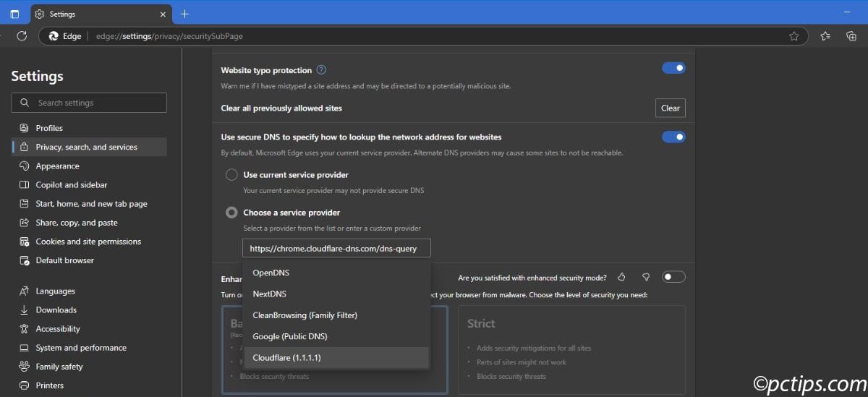Click the Appearance sidebar icon
Viewport: 868px width, 397px height.
25,166
